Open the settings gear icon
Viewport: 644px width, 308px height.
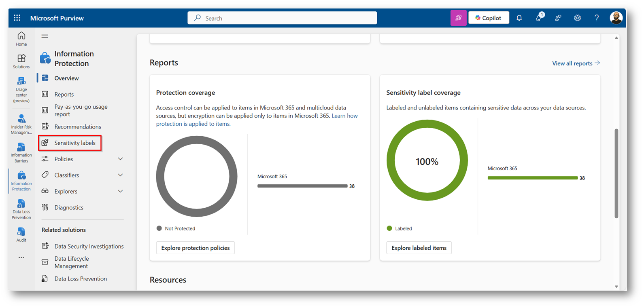[x=577, y=18]
